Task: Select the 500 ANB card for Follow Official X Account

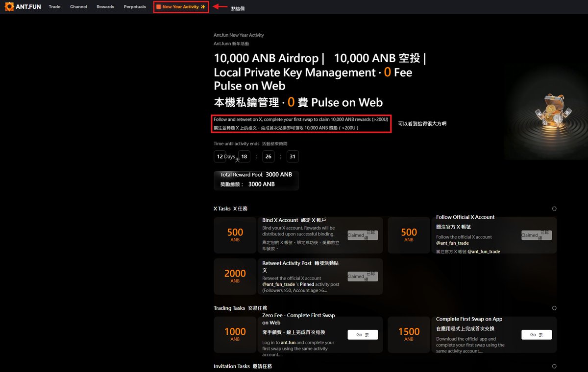Action: click(409, 235)
